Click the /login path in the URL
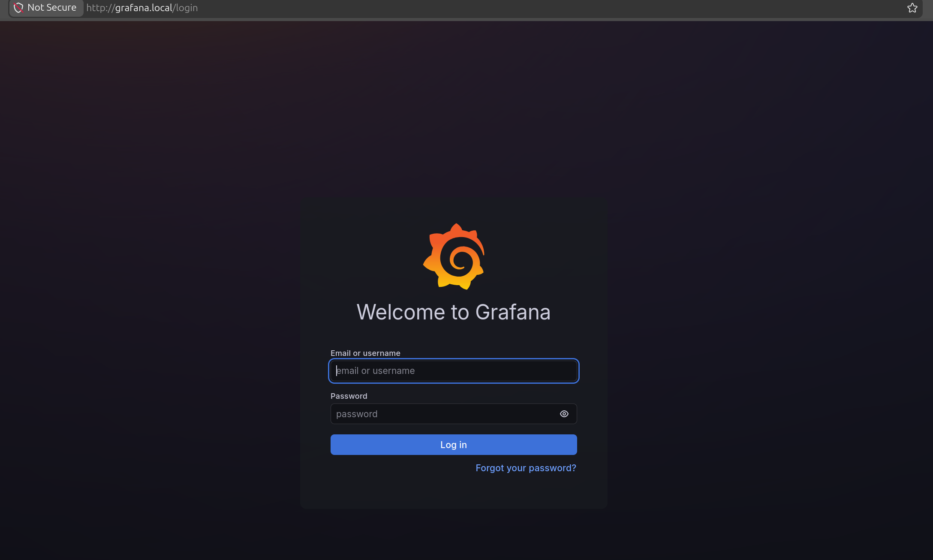 pos(185,8)
